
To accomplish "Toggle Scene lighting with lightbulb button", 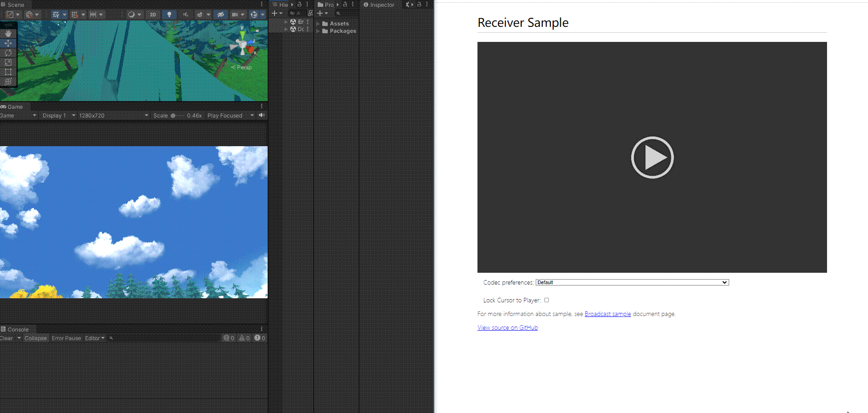I will click(169, 15).
